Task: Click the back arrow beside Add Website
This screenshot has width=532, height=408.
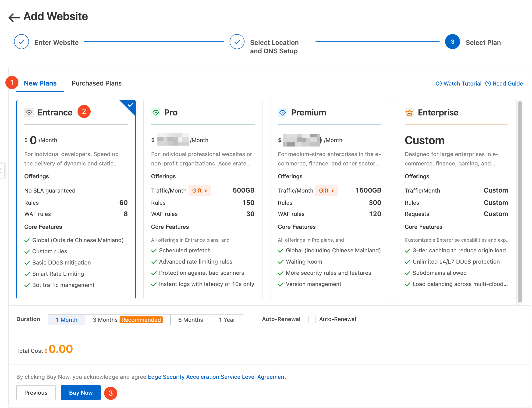Action: coord(14,17)
